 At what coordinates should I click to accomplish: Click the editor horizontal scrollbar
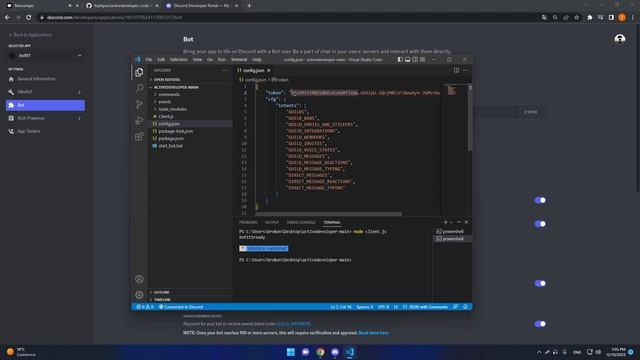[328, 213]
